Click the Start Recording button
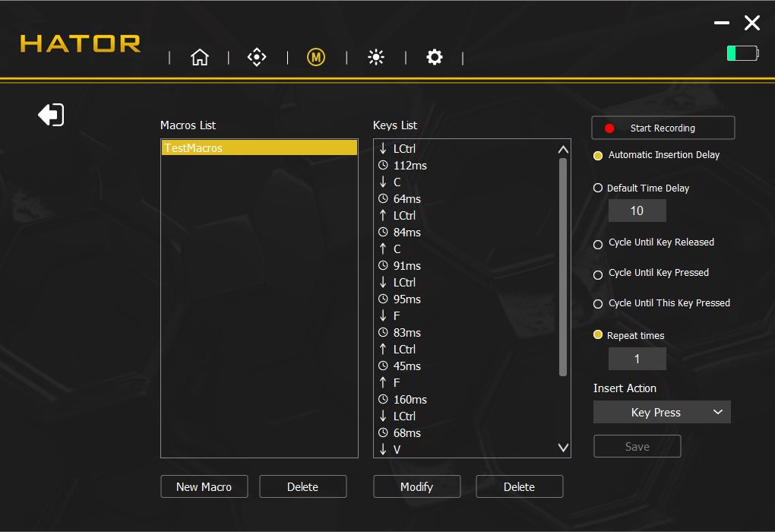The width and height of the screenshot is (775, 532). pos(663,128)
